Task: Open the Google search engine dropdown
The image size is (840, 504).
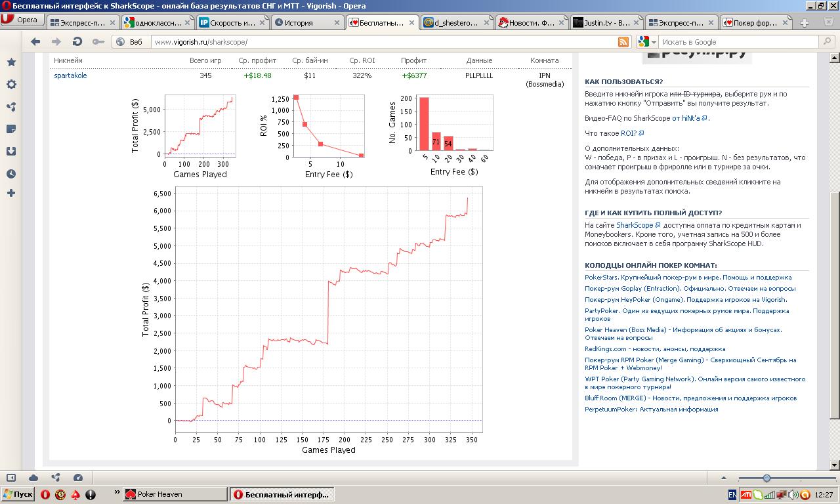Action: coord(646,42)
